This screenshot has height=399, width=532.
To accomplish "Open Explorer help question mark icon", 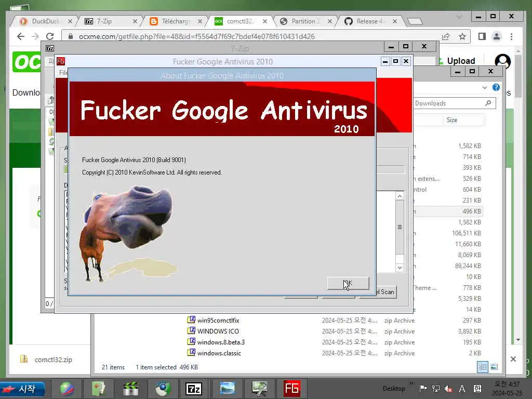I will (496, 87).
